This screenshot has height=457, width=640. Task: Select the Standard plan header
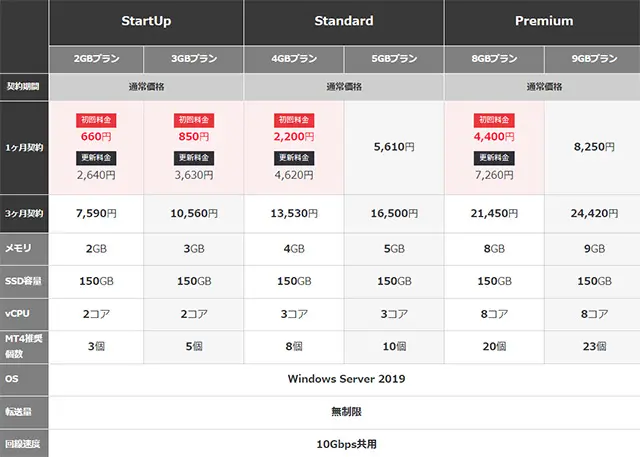(x=344, y=22)
